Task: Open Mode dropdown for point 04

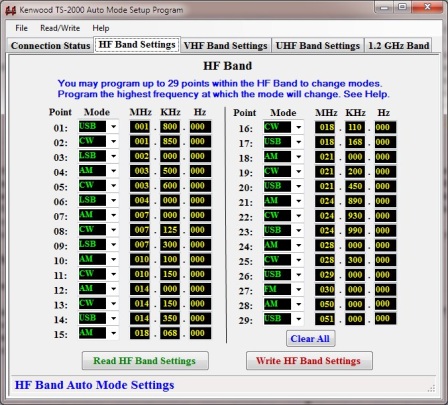Action: point(113,171)
